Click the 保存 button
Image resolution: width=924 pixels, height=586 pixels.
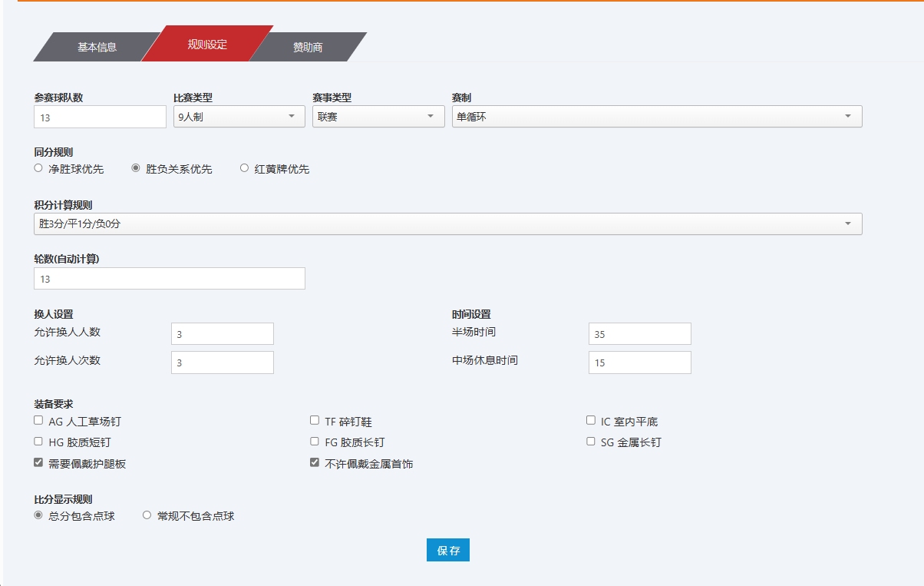(x=447, y=551)
